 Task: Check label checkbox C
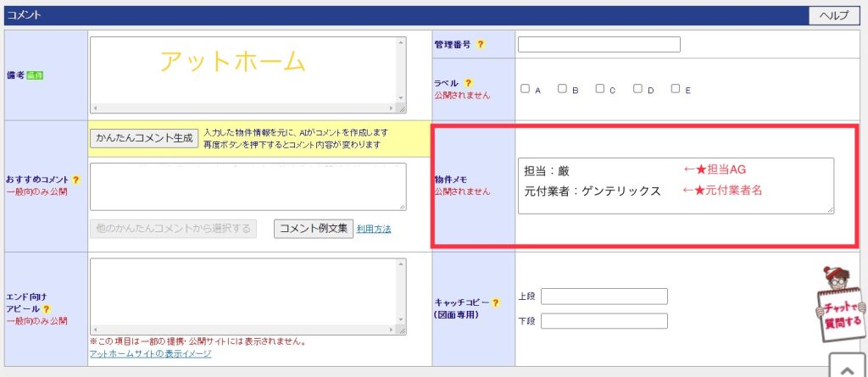tap(600, 89)
